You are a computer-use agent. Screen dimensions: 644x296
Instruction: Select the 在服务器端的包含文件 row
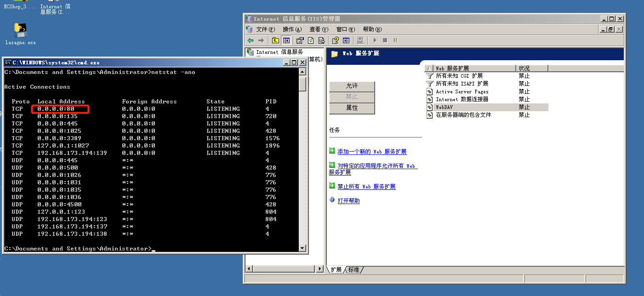point(486,115)
